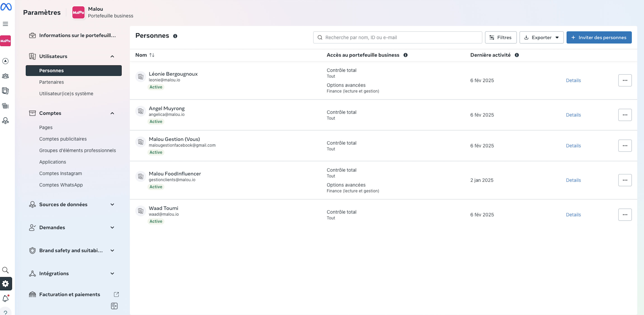Image resolution: width=644 pixels, height=315 pixels.
Task: Open Pages under Comptes
Action: (x=46, y=127)
